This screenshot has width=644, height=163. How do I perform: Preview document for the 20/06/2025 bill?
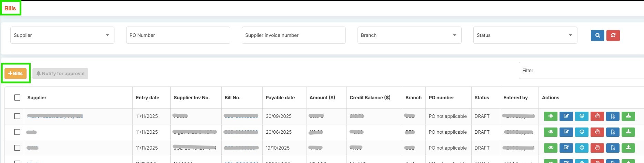(x=613, y=132)
